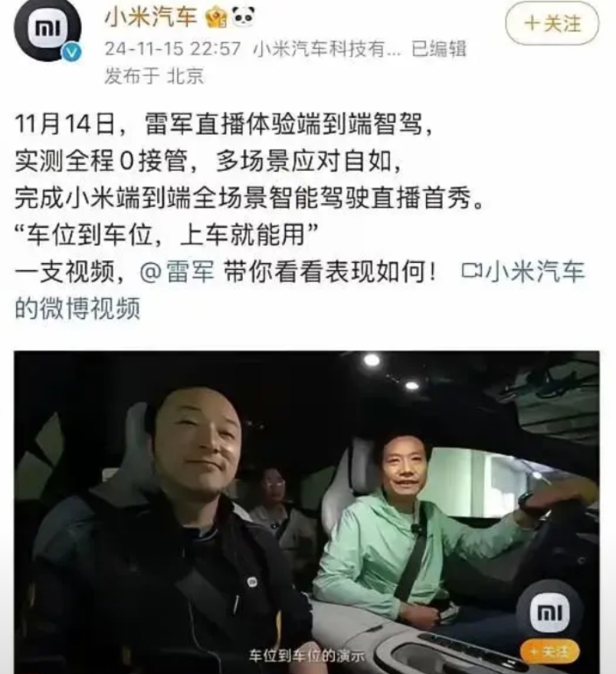Tap the blue verified badge on avatar
The height and width of the screenshot is (674, 616).
[x=71, y=53]
